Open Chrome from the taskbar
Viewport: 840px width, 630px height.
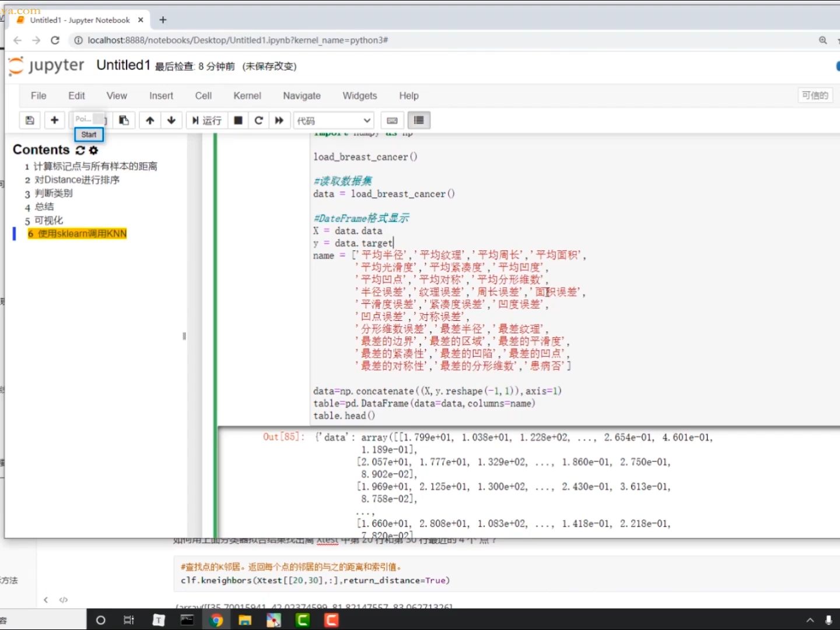point(216,620)
